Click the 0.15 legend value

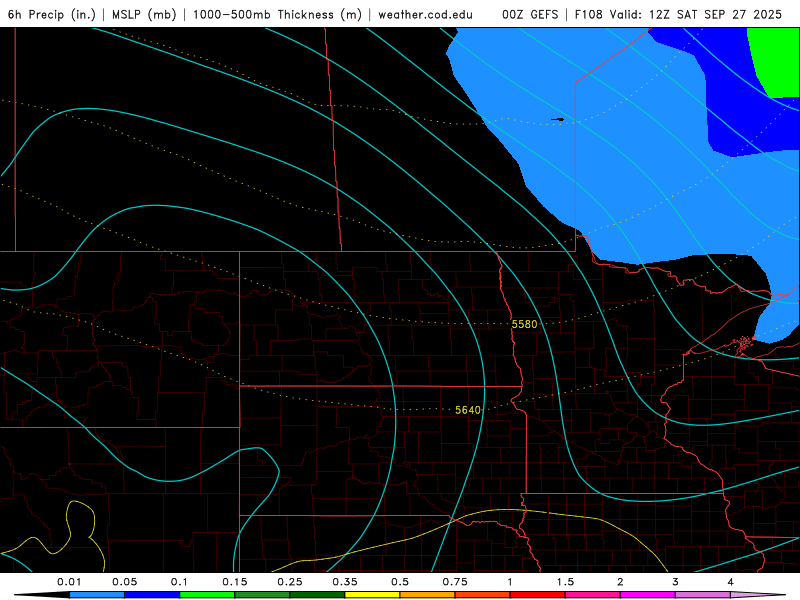coord(235,582)
